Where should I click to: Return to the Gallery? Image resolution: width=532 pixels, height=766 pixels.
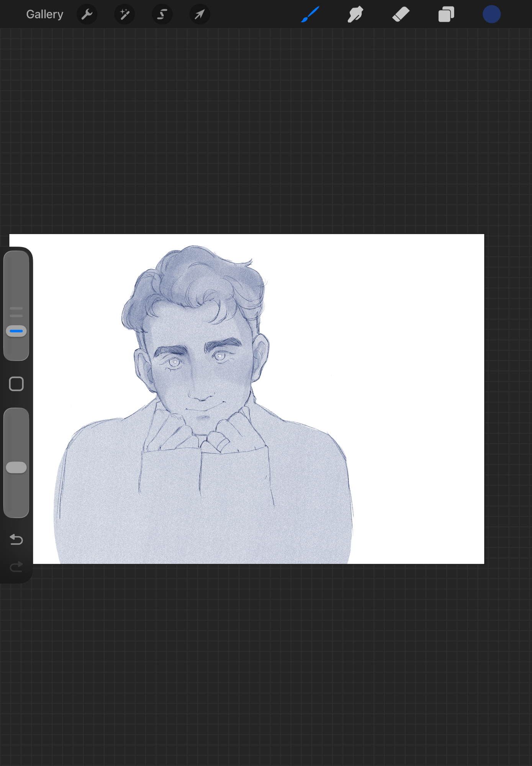click(x=44, y=15)
